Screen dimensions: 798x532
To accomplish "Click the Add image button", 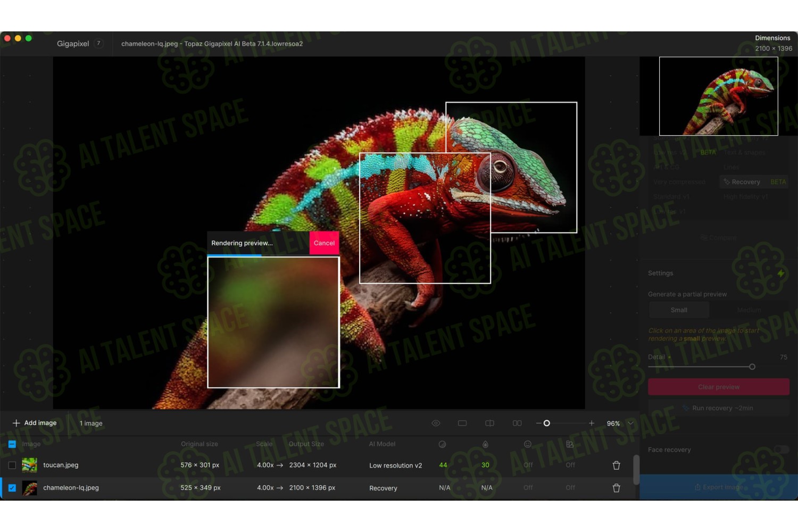I will tap(35, 423).
